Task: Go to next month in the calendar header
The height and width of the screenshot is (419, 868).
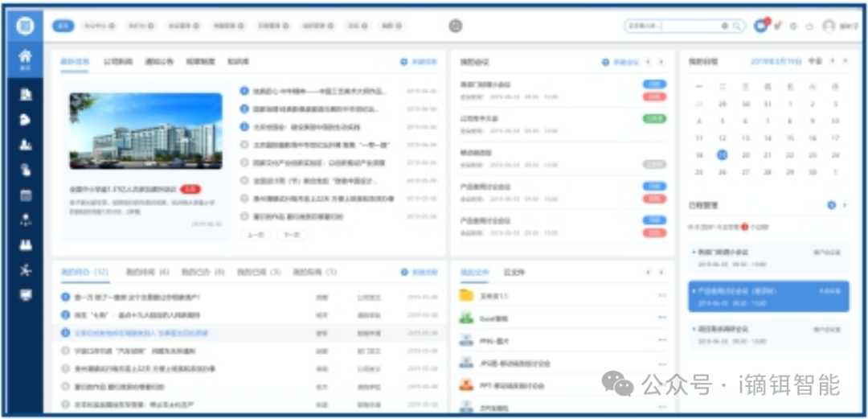Action: 845,61
